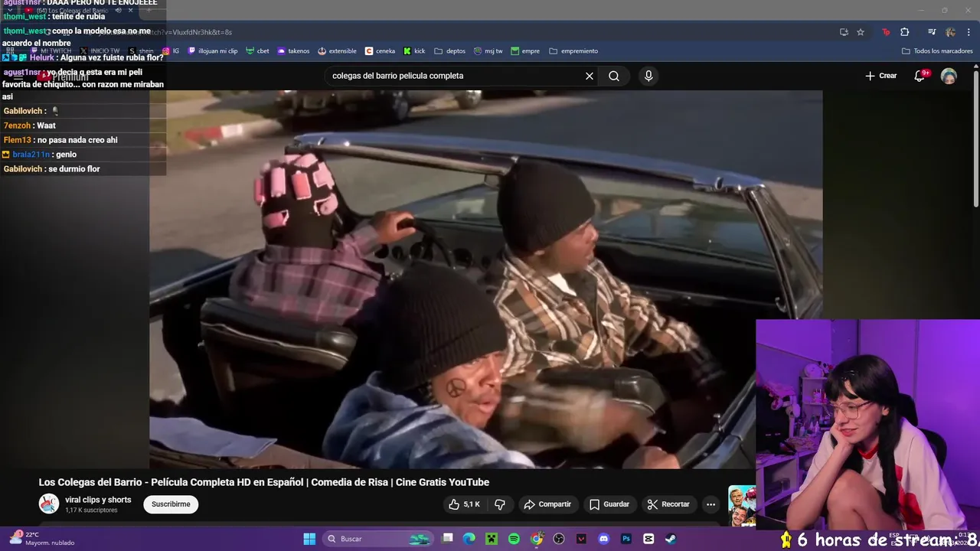Screen dimensions: 980x551
Task: Open OBS Studio from taskbar
Action: point(559,539)
